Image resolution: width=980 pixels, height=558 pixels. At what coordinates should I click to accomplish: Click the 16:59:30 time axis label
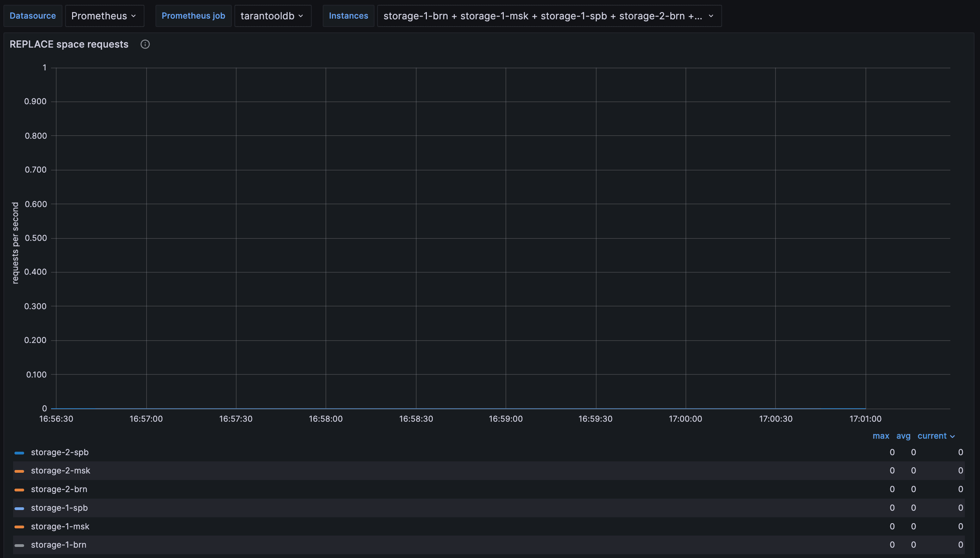pyautogui.click(x=596, y=419)
